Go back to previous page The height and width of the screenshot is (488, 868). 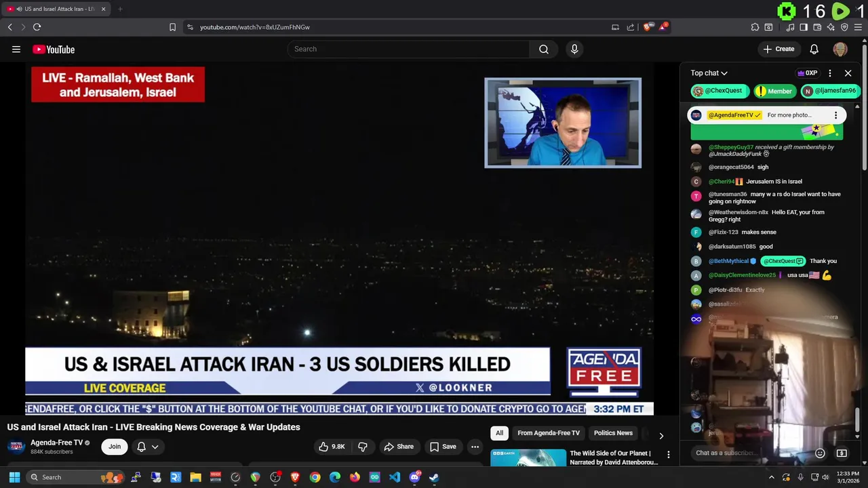9,27
